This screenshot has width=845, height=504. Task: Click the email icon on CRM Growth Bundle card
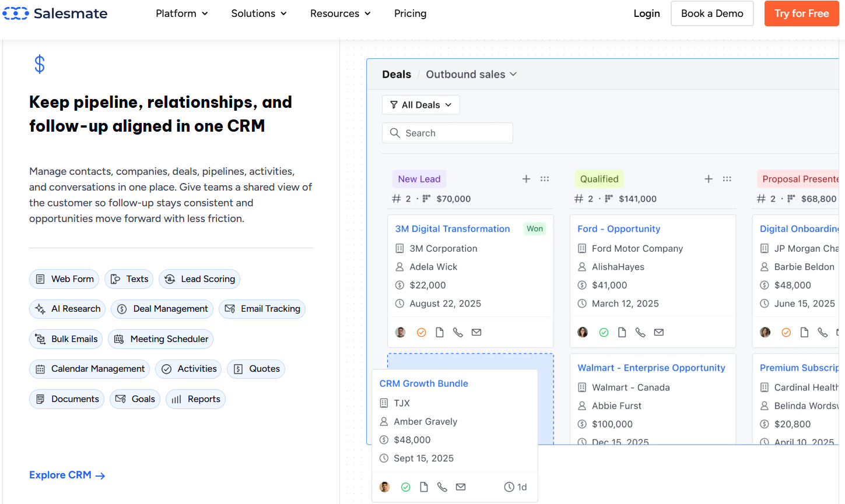[x=461, y=487]
